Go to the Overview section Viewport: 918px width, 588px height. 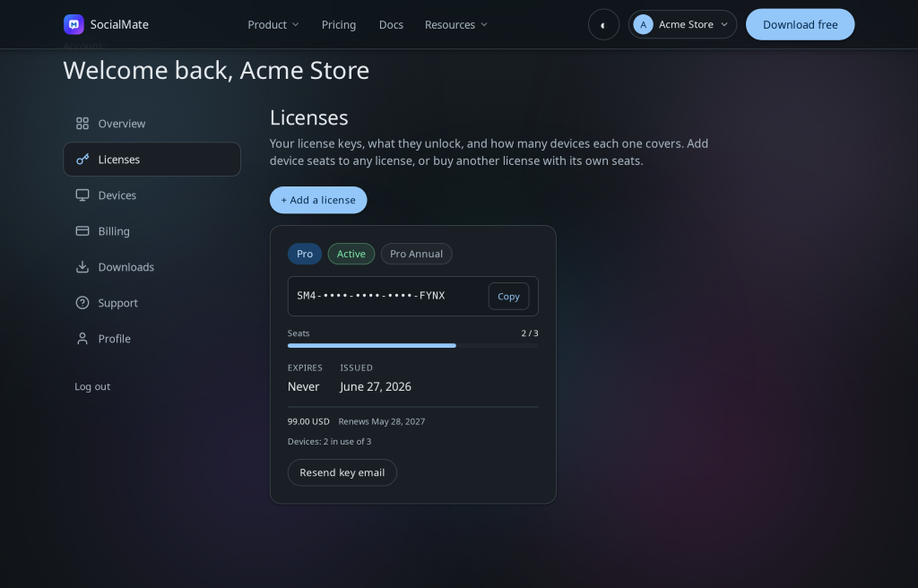coord(152,124)
